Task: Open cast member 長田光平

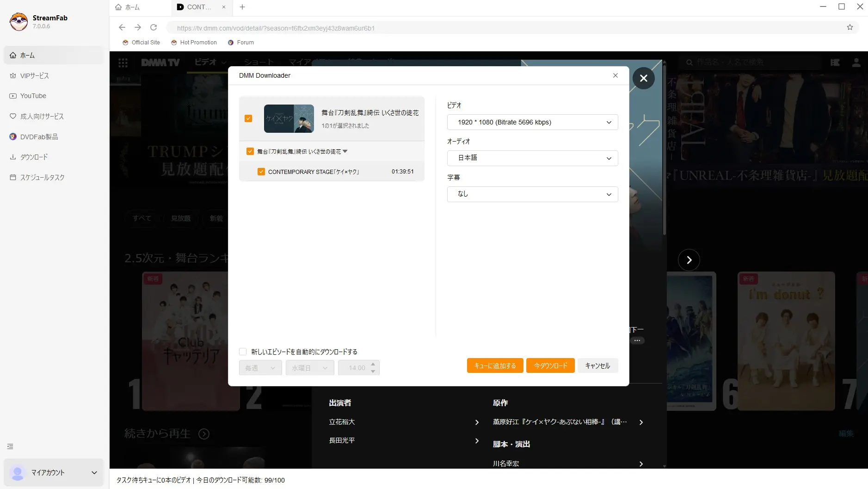Action: click(x=404, y=440)
